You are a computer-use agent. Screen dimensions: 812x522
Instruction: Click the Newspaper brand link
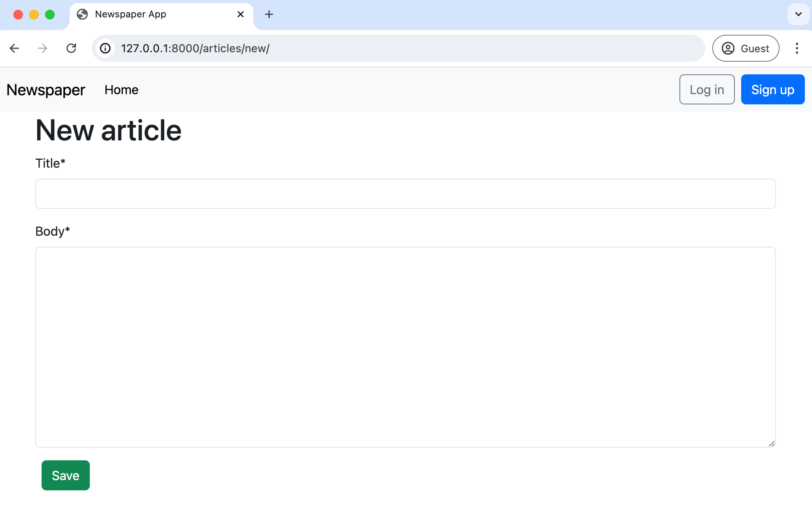(x=46, y=90)
